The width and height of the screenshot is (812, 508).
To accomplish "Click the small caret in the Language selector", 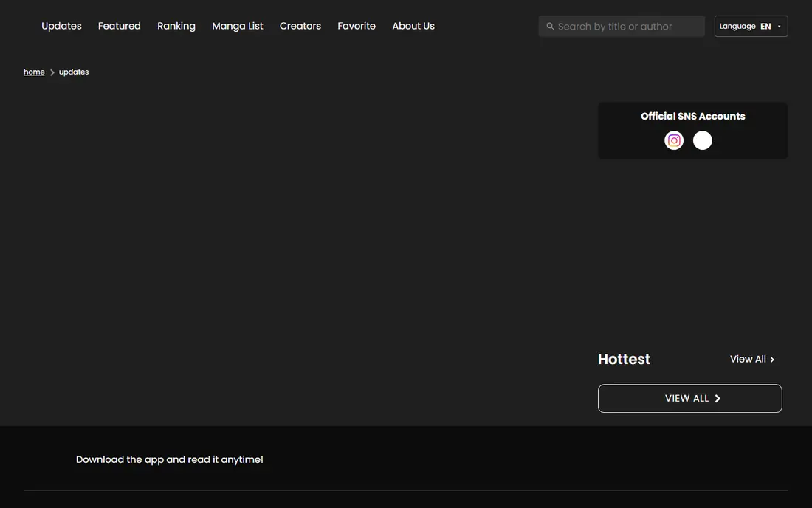I will 779,27.
